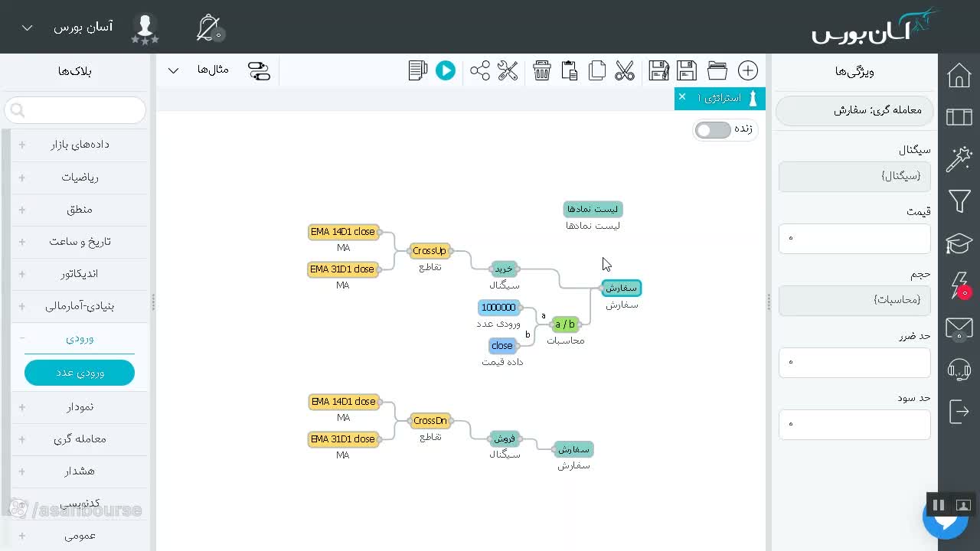The image size is (980, 551).
Task: Open the filter funnel icon in the sidebar
Action: click(x=959, y=201)
